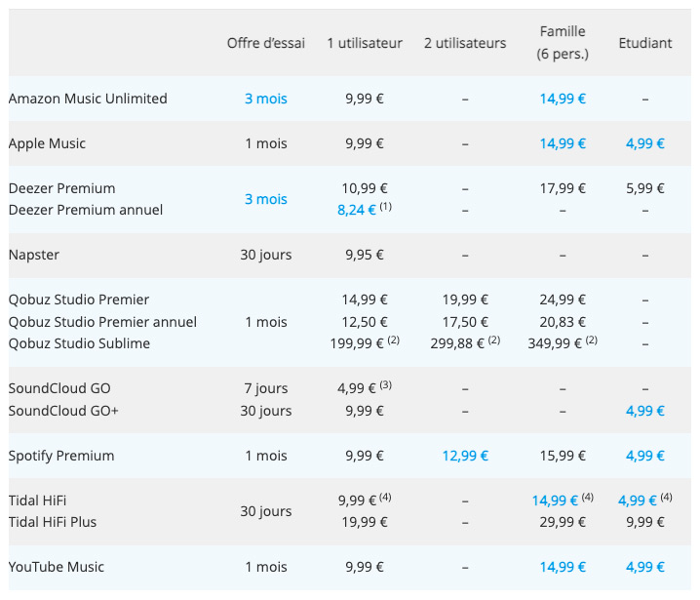Open the Amazon Music 3 mois trial link
Image resolution: width=700 pixels, height=600 pixels.
point(265,99)
